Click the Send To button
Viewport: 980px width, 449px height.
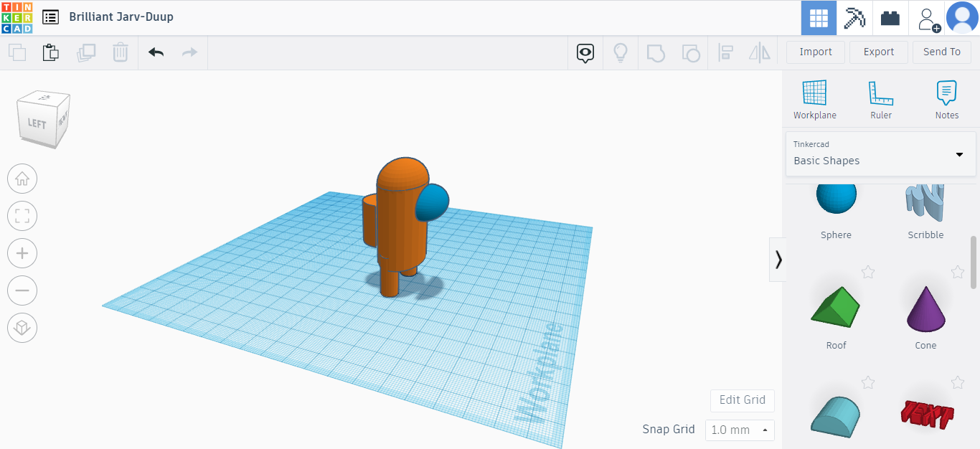point(942,52)
